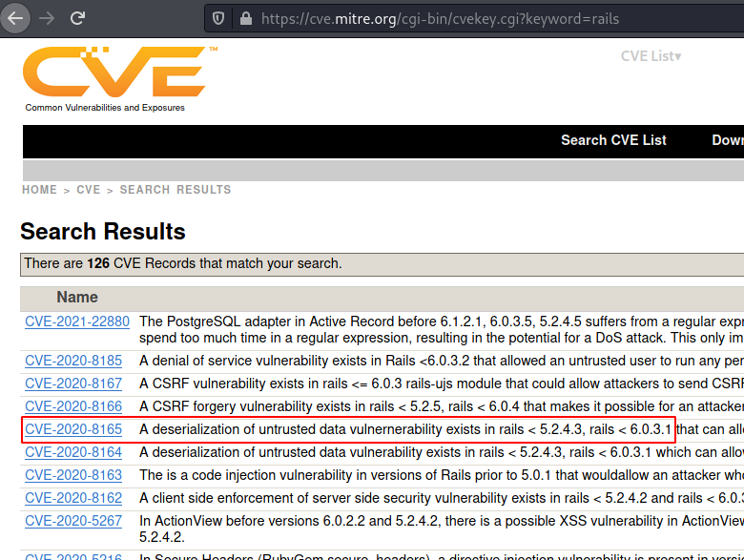Click the rails-ujs CSRF vulnerability description
This screenshot has height=560, width=744.
pos(442,384)
